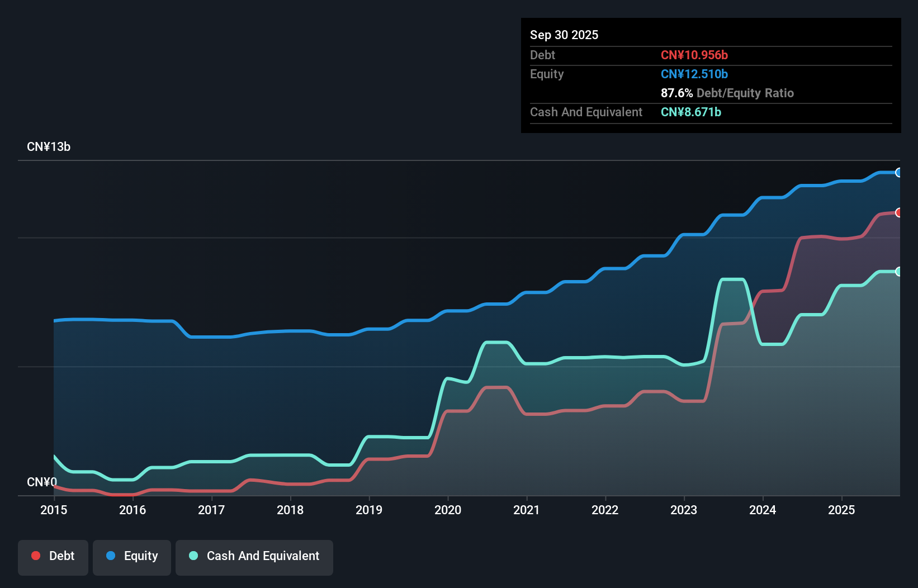Select the red Debt legend dot

[x=35, y=555]
